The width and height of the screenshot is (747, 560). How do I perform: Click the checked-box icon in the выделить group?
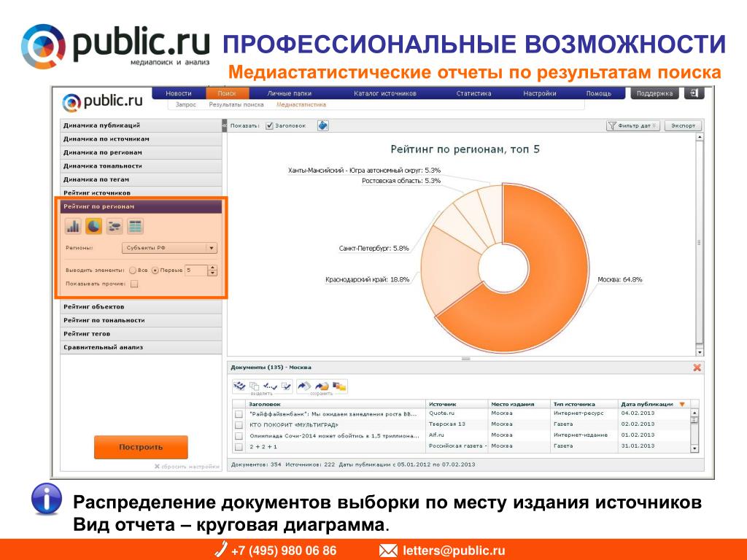coord(286,386)
